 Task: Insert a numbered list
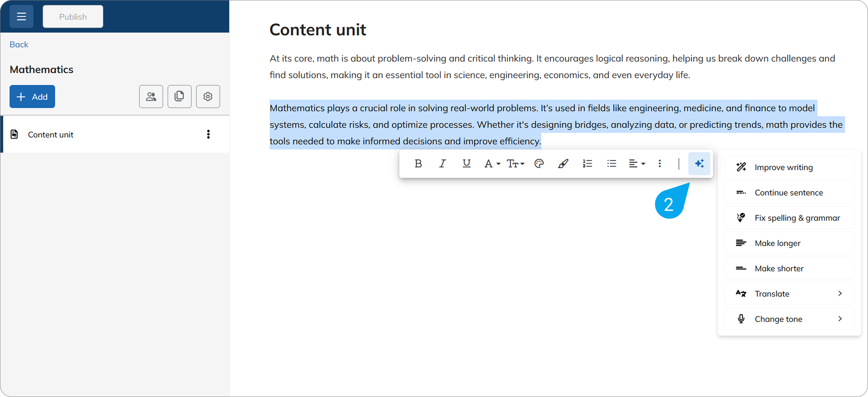pyautogui.click(x=587, y=163)
